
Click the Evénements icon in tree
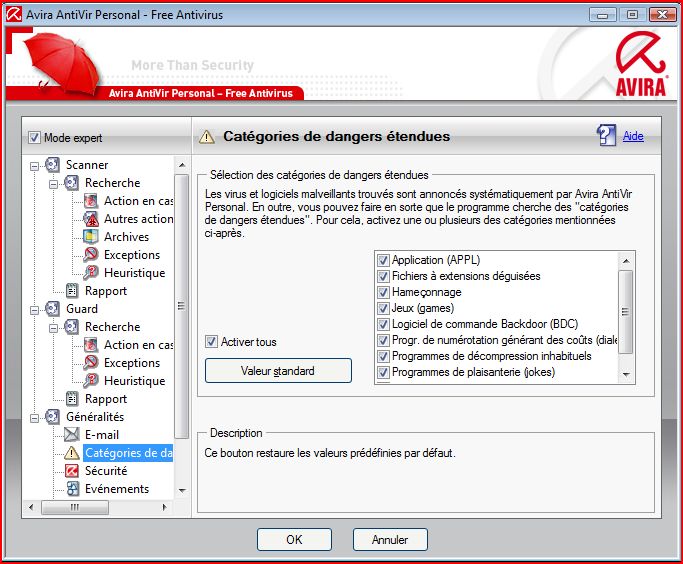pos(73,489)
